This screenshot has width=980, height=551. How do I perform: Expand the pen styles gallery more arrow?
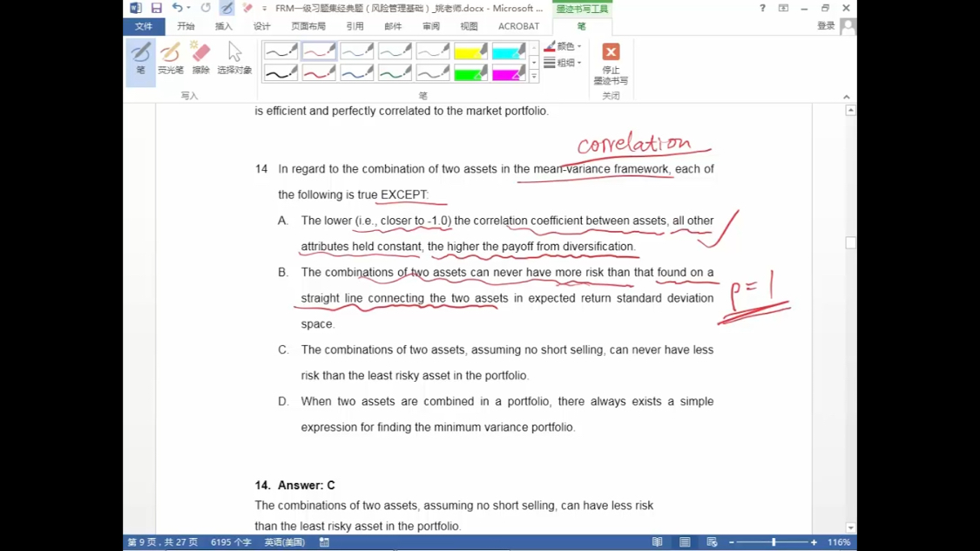[534, 77]
